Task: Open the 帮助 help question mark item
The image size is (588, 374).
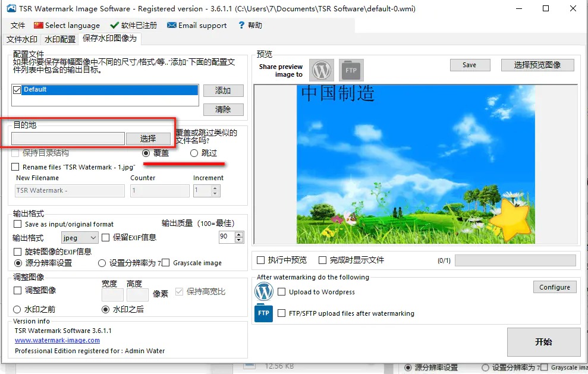Action: pyautogui.click(x=250, y=26)
